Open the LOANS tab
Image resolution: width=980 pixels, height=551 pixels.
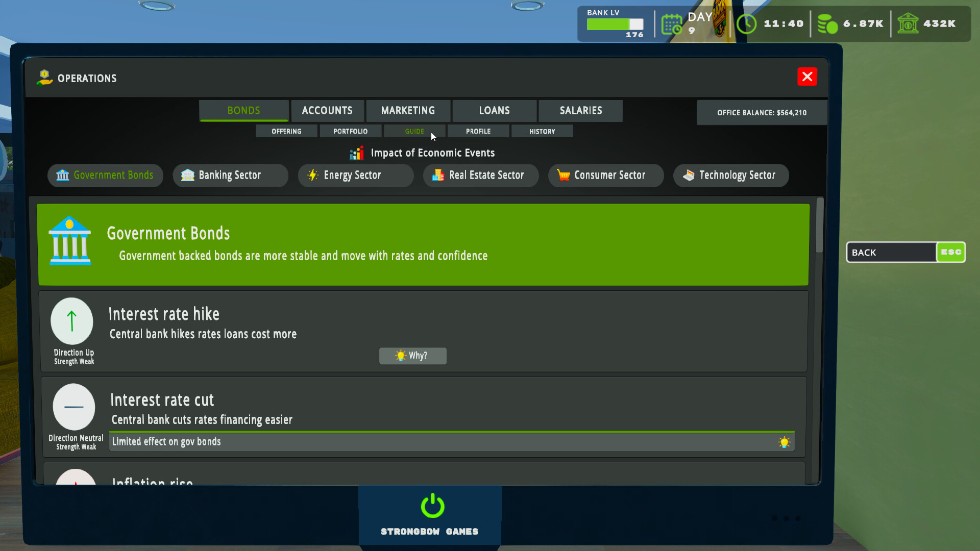click(494, 110)
